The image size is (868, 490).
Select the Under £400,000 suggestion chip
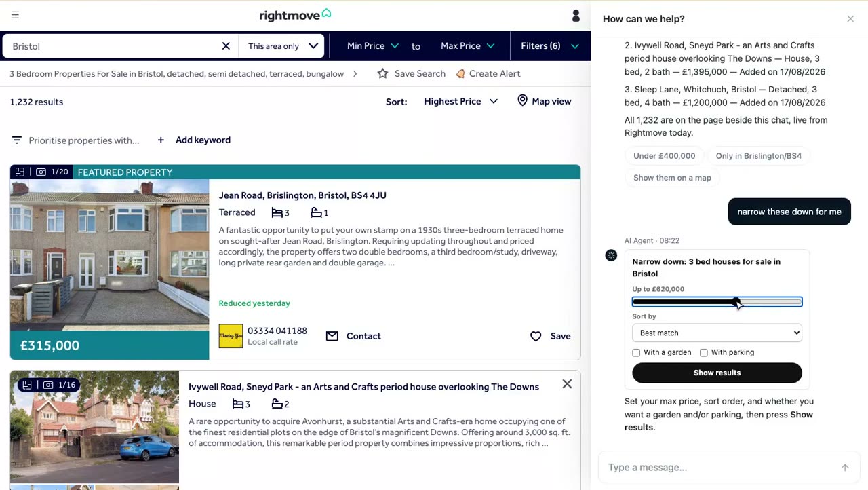pos(664,156)
